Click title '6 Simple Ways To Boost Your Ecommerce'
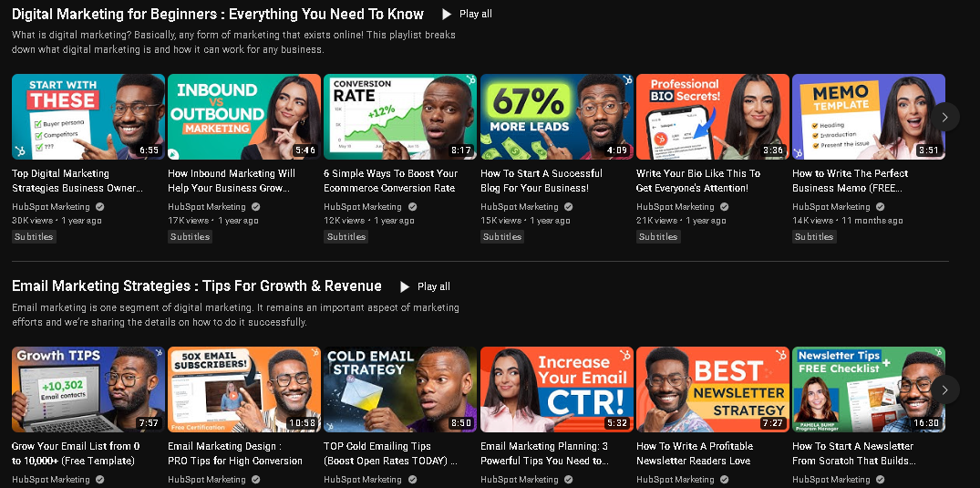Image resolution: width=980 pixels, height=488 pixels. 390,181
